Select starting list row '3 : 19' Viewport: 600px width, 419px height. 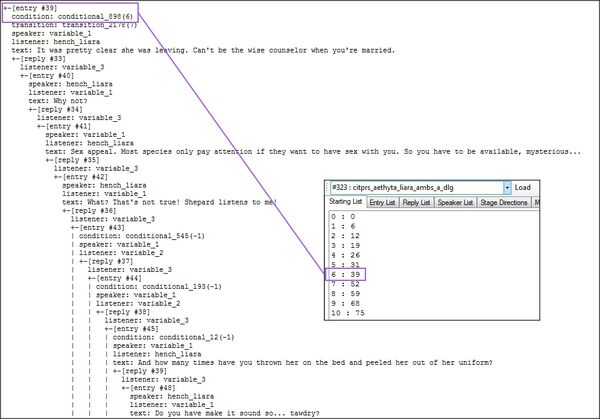(x=345, y=245)
